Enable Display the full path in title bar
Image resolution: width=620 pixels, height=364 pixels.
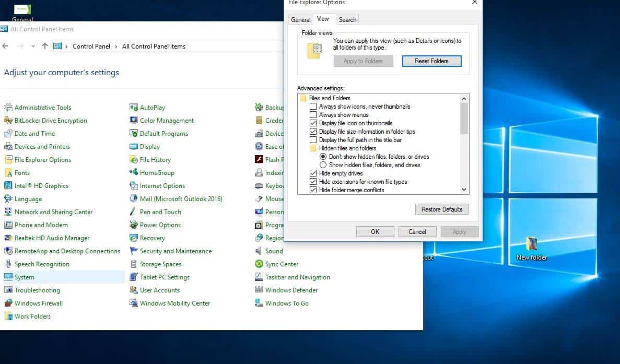coord(313,139)
